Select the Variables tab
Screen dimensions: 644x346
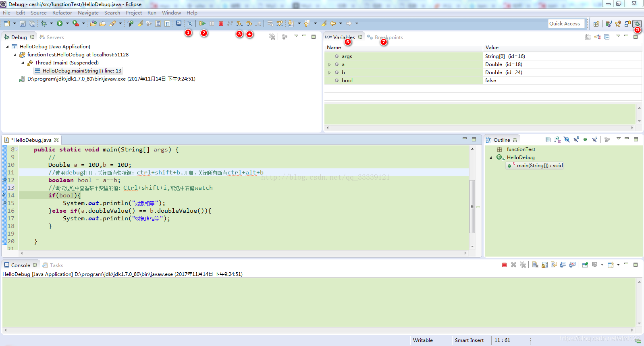click(x=344, y=37)
